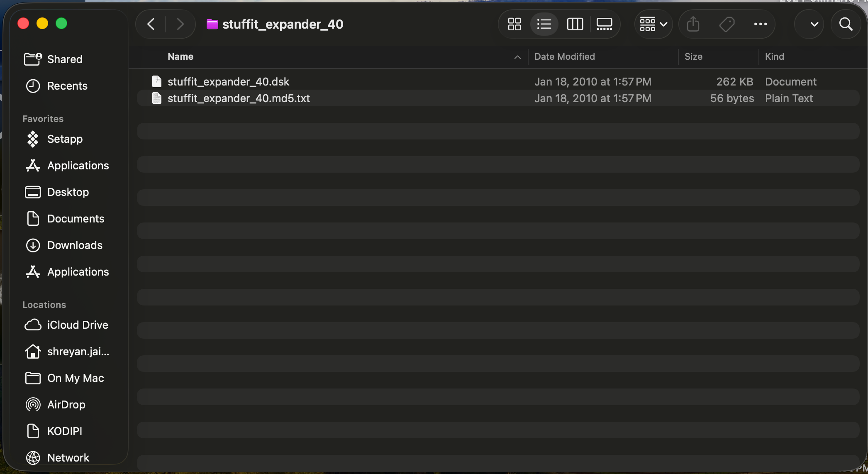Click the 56 bytes size cell

tap(732, 98)
